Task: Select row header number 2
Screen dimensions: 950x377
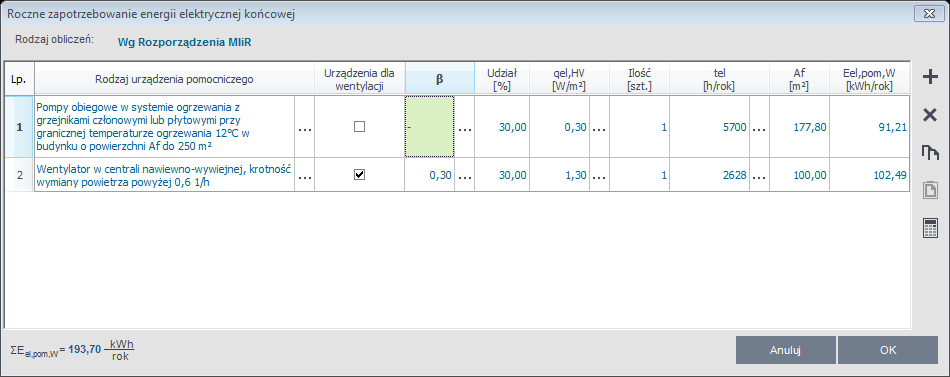Action: (x=19, y=175)
